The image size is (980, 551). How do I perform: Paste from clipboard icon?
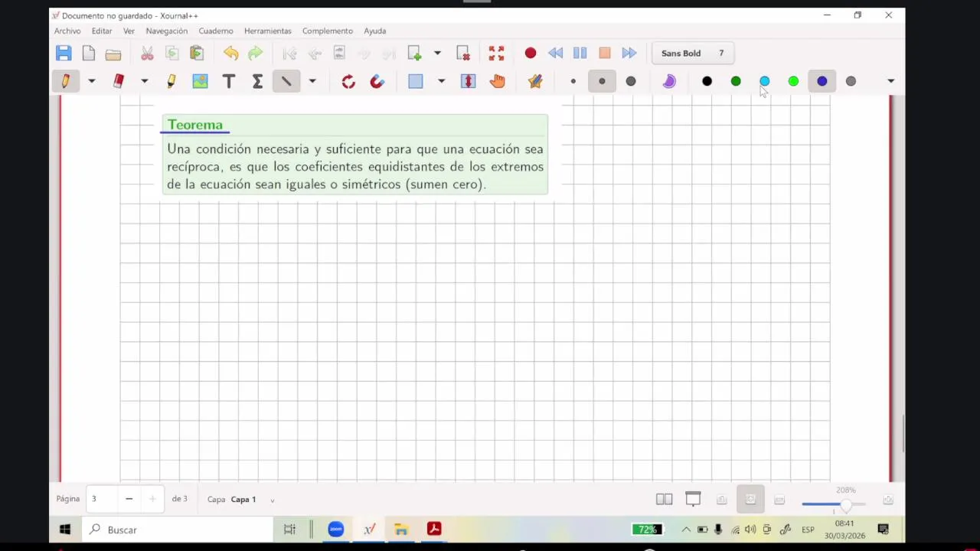(197, 53)
